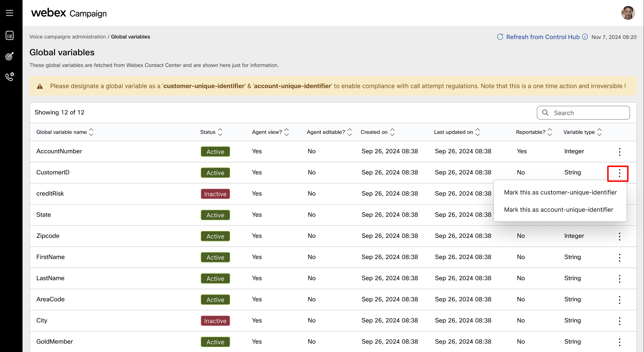Viewport: 644px width, 352px height.
Task: Close menu via CustomerID three-dot button
Action: [x=619, y=173]
